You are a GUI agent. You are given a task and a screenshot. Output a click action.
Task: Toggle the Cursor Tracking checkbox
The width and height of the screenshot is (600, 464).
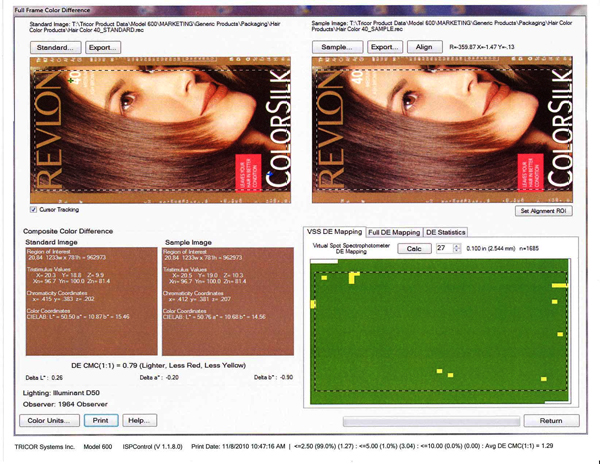(34, 210)
